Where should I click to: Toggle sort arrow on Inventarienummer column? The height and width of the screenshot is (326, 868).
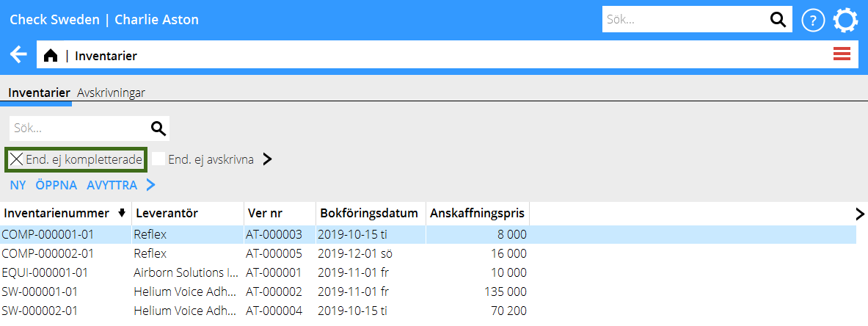pyautogui.click(x=122, y=214)
